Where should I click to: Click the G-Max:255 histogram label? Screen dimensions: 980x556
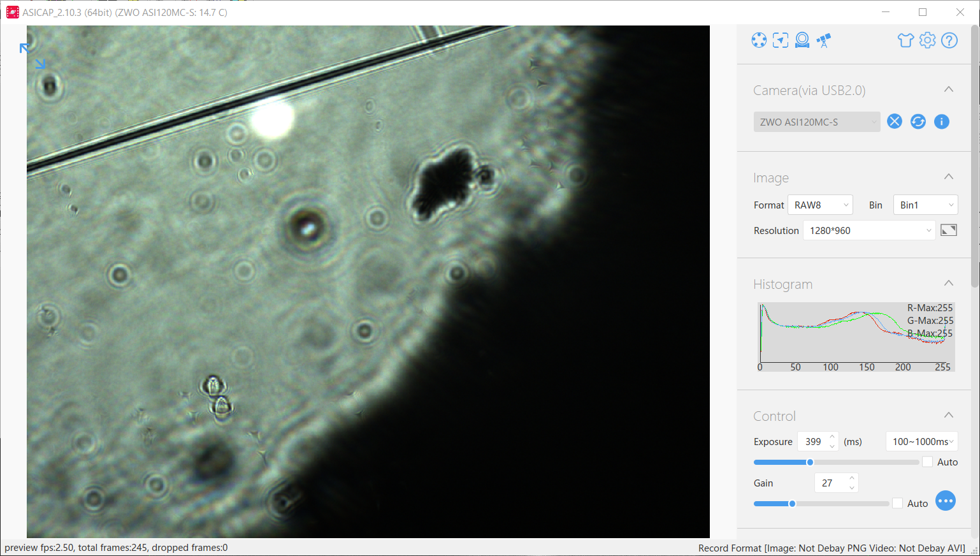point(930,321)
